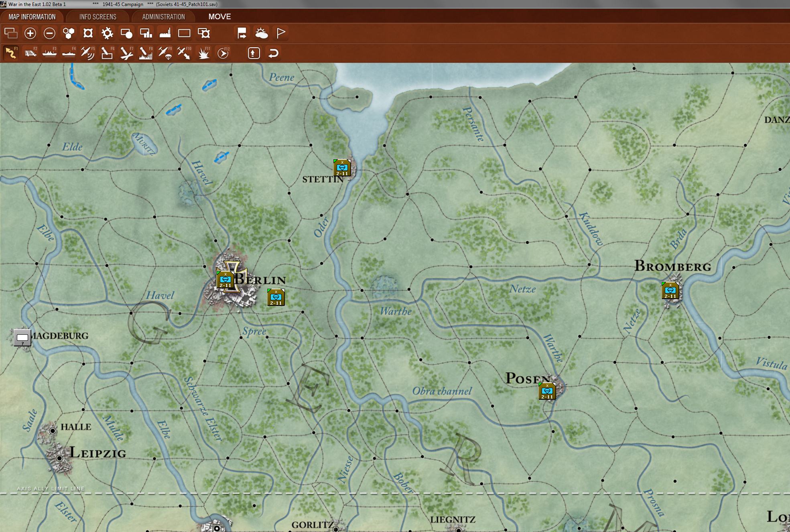Click the plain rectangle map icon

pyautogui.click(x=184, y=33)
